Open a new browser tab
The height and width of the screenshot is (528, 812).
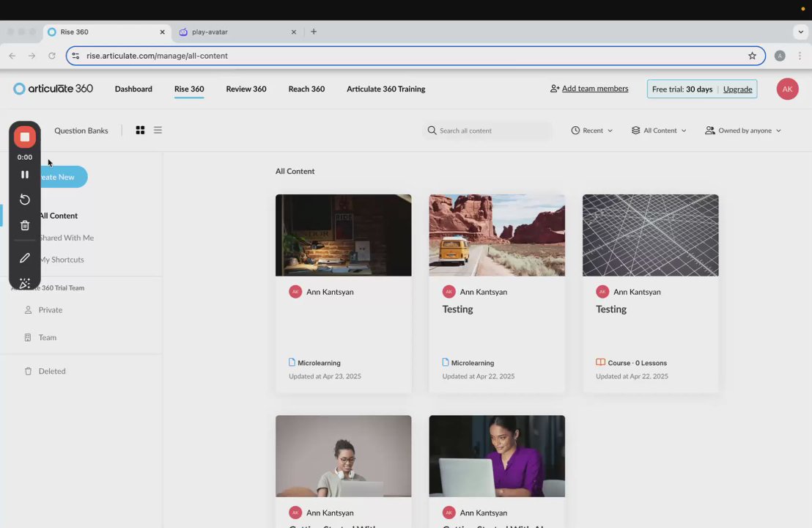(314, 32)
